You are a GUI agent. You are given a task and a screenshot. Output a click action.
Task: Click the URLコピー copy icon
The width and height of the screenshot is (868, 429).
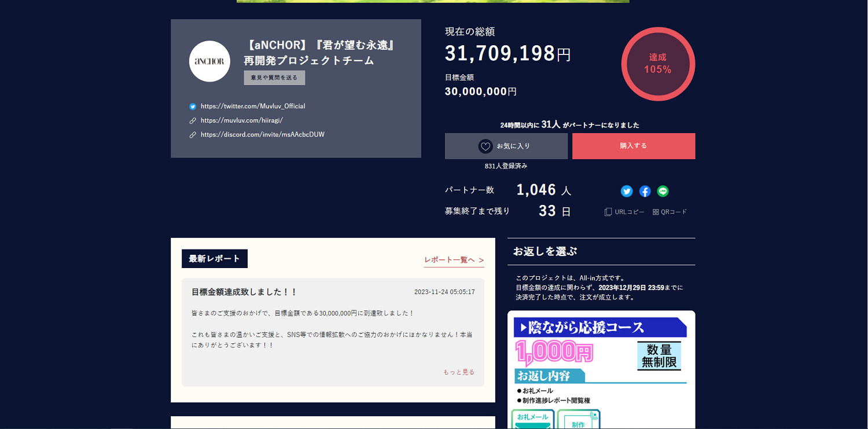coord(608,212)
